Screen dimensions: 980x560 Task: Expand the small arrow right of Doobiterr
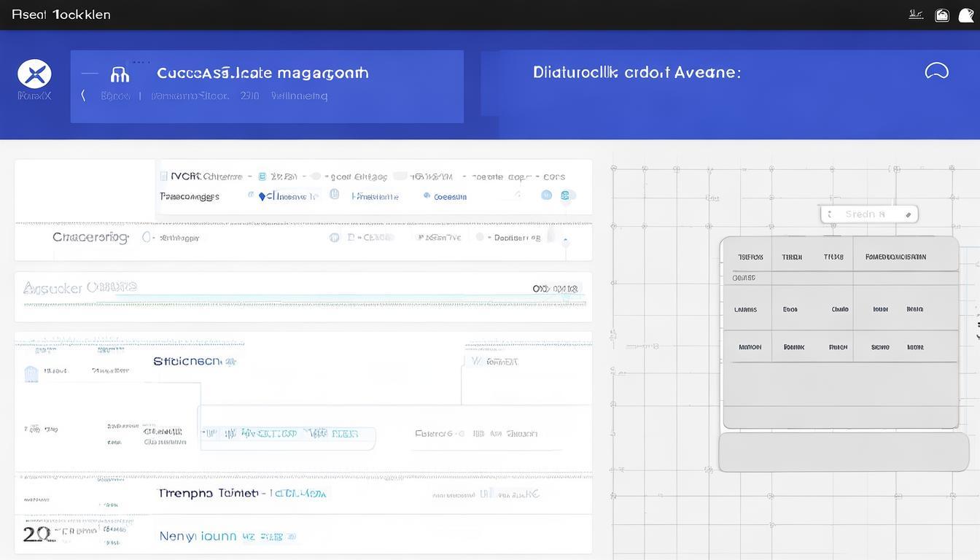coord(566,238)
